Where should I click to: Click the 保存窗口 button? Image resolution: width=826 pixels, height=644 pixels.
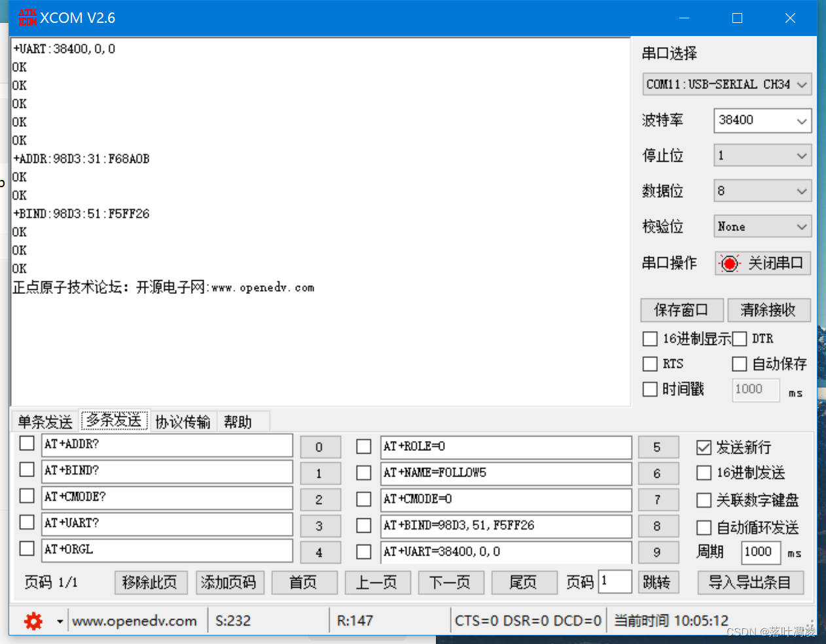682,310
